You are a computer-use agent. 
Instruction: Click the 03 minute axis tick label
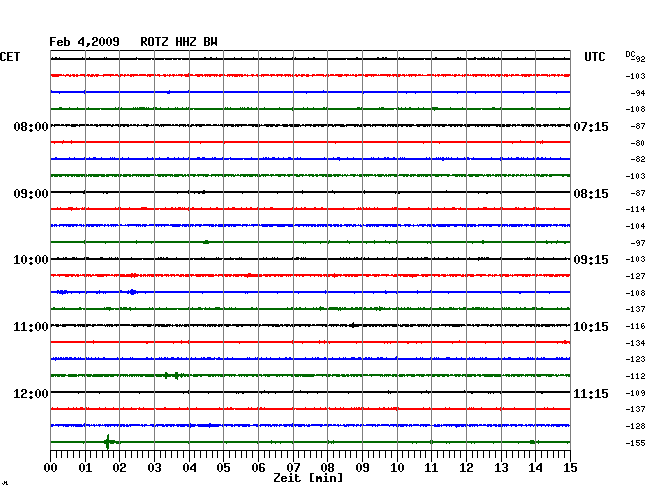tap(154, 467)
